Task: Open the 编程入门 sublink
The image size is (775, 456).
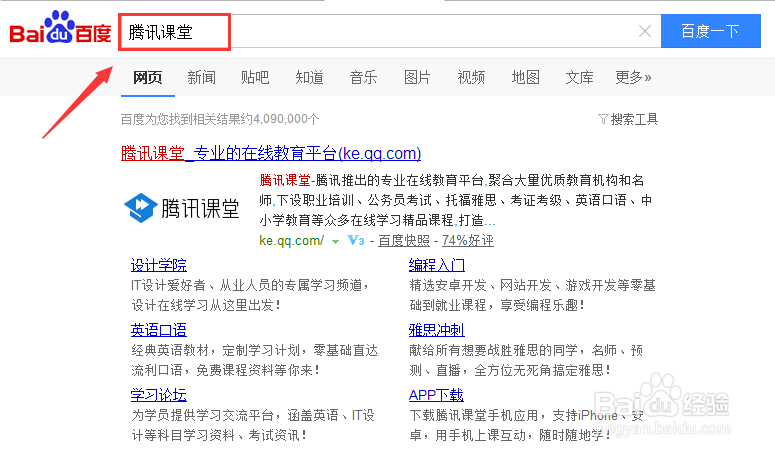Action: (437, 265)
